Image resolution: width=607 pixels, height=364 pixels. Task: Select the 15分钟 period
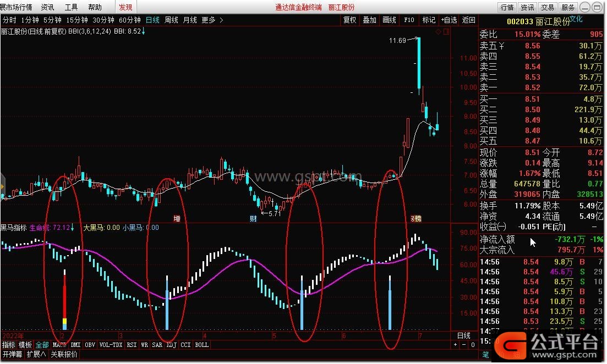(77, 20)
